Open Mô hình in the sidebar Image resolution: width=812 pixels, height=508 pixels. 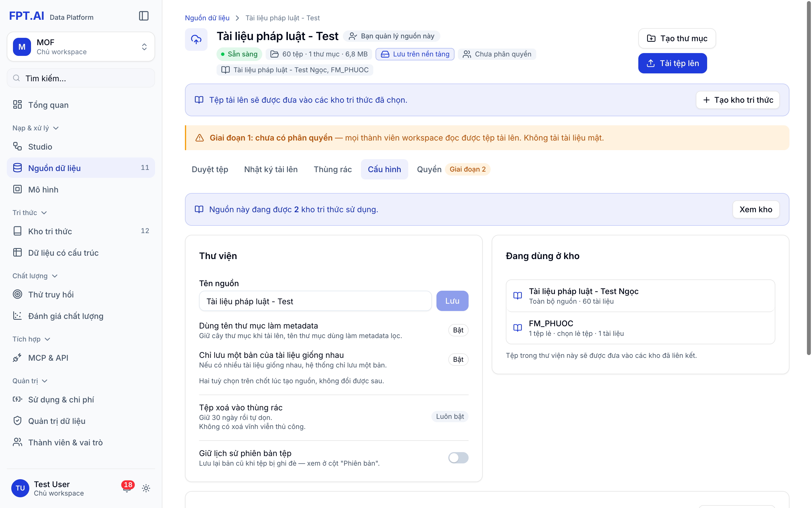[x=81, y=189]
